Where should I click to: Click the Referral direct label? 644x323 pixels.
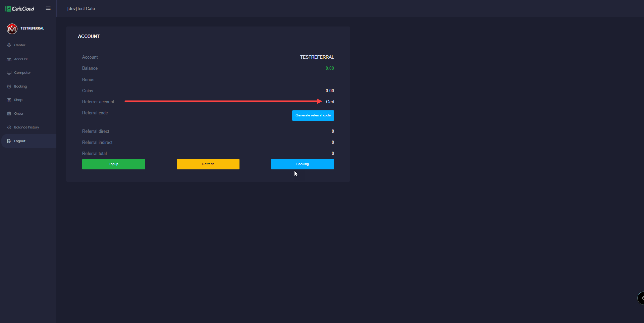[x=96, y=131]
